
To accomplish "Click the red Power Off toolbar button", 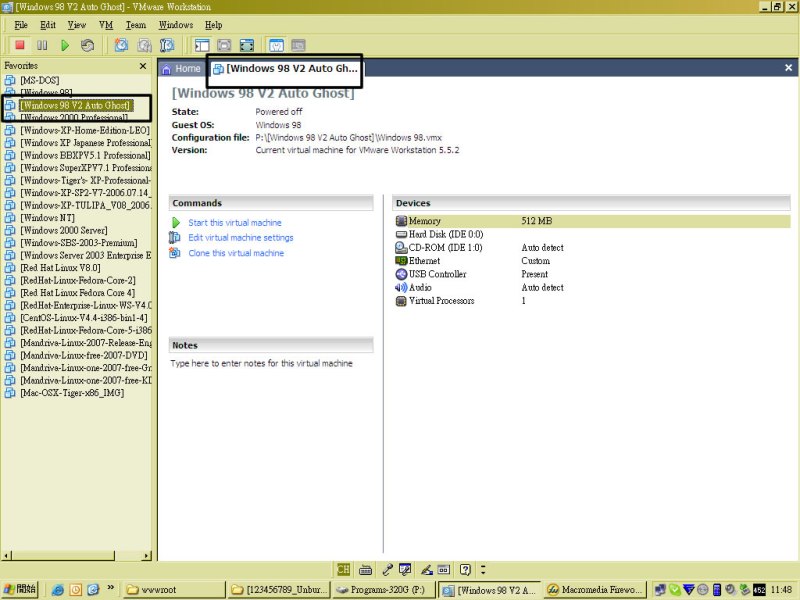I will click(x=20, y=45).
